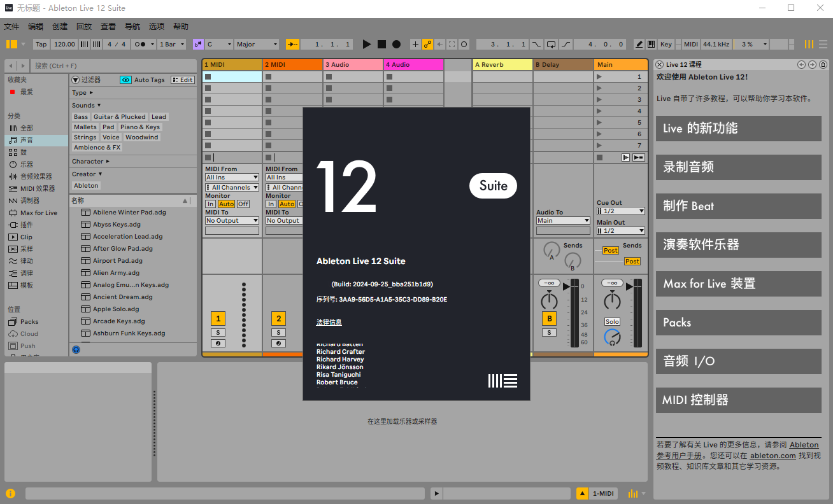Click the Tap tempo button
The width and height of the screenshot is (833, 504).
pos(41,45)
